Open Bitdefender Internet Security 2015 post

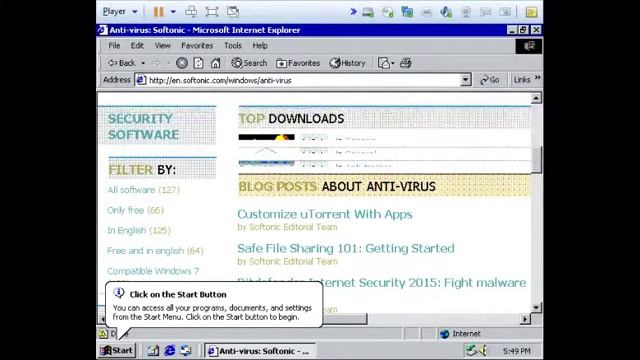coord(424,282)
